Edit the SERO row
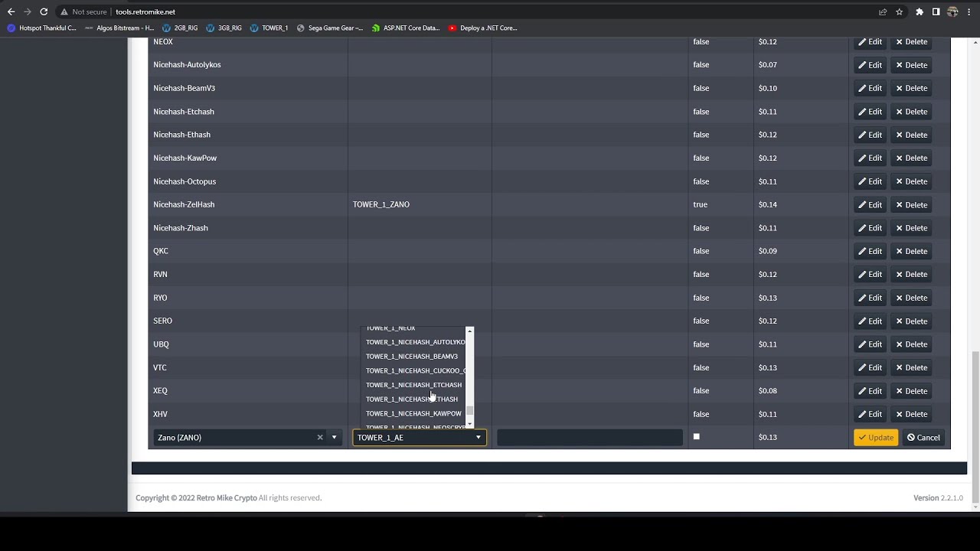This screenshot has height=551, width=980. (x=870, y=321)
